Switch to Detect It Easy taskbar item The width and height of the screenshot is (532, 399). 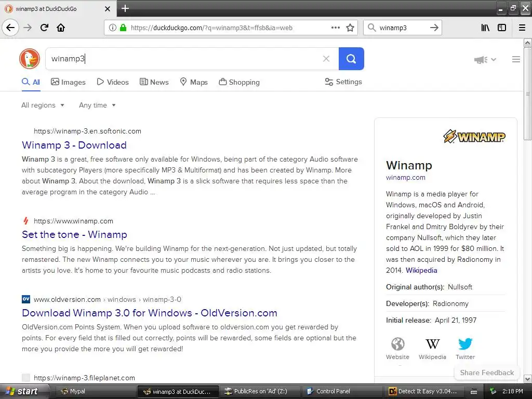point(424,392)
